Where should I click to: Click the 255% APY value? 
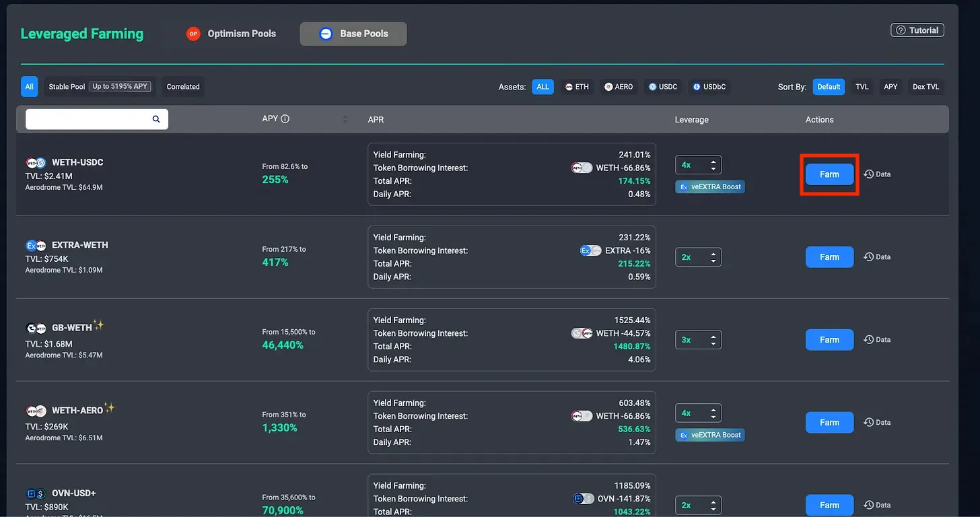(275, 180)
